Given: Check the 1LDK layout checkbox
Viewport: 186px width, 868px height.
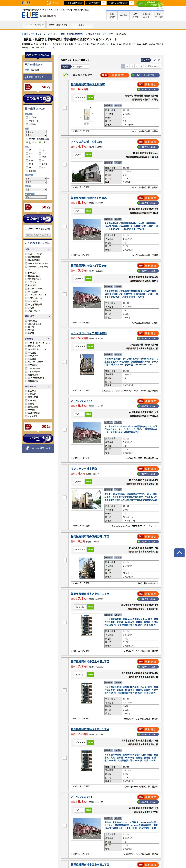Looking at the screenshot, I should point(40,154).
